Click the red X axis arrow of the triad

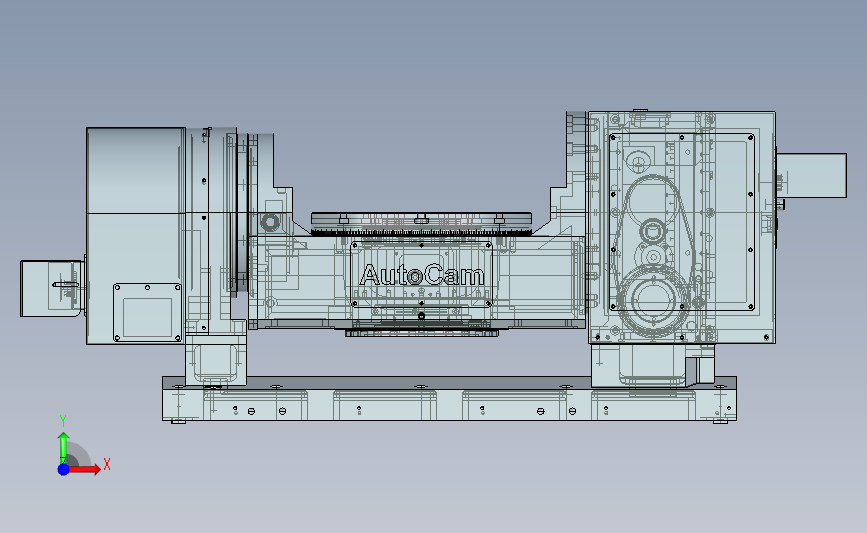[84, 469]
